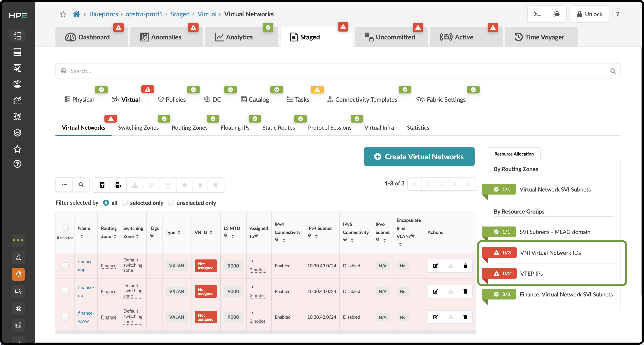Expand assigned nodes for finance-db
The height and width of the screenshot is (345, 644).
pos(252,287)
